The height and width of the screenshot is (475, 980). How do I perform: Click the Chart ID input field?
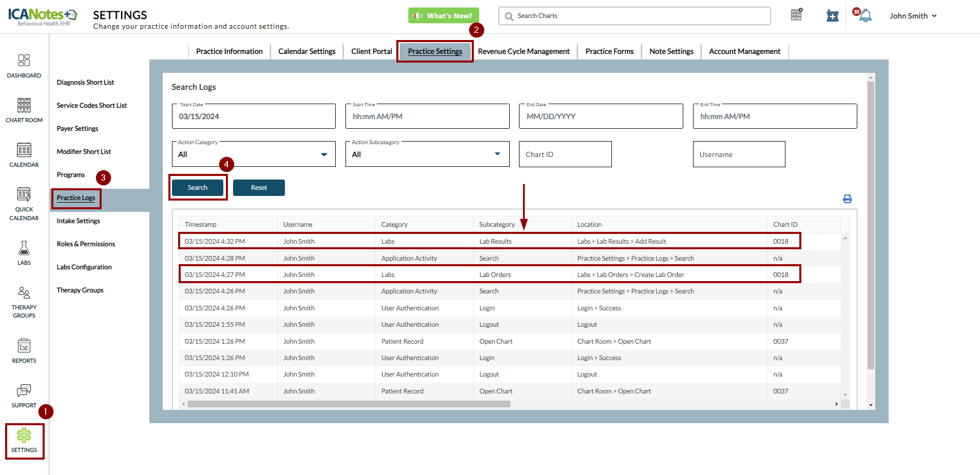[x=565, y=154]
